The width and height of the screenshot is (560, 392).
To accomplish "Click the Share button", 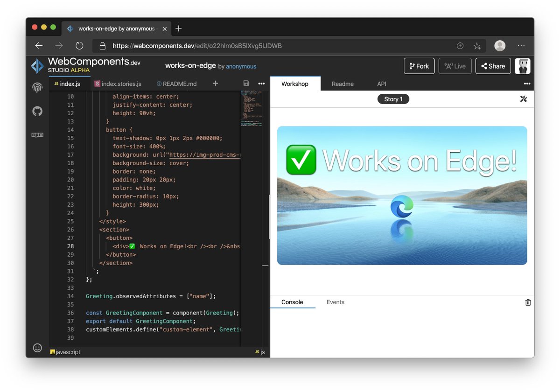I will click(493, 66).
